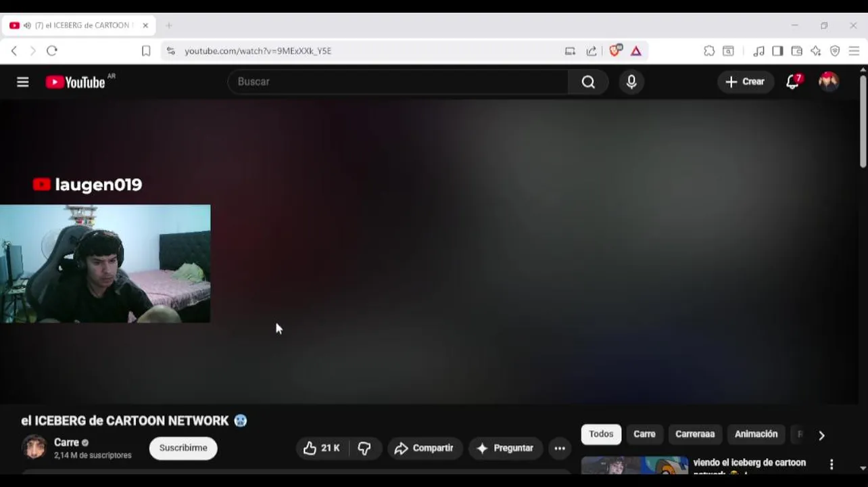The image size is (868, 487).
Task: Open the Brave Wallet icon
Action: pos(797,51)
